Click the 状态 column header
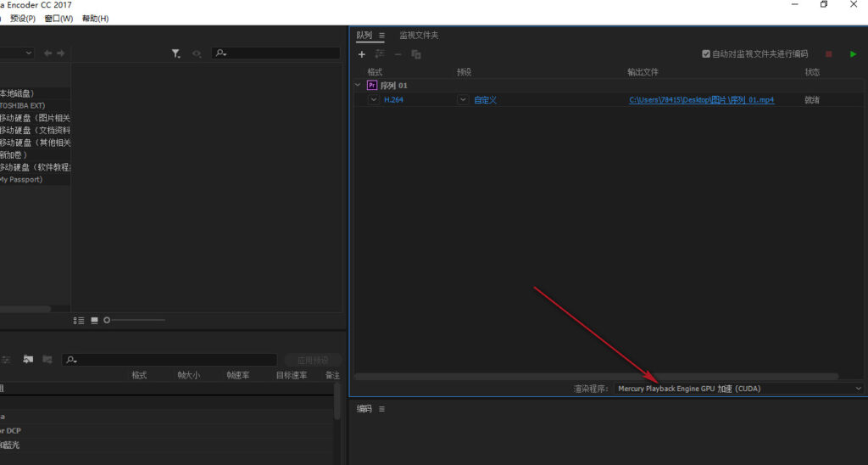Viewport: 868px width, 465px height. coord(813,72)
